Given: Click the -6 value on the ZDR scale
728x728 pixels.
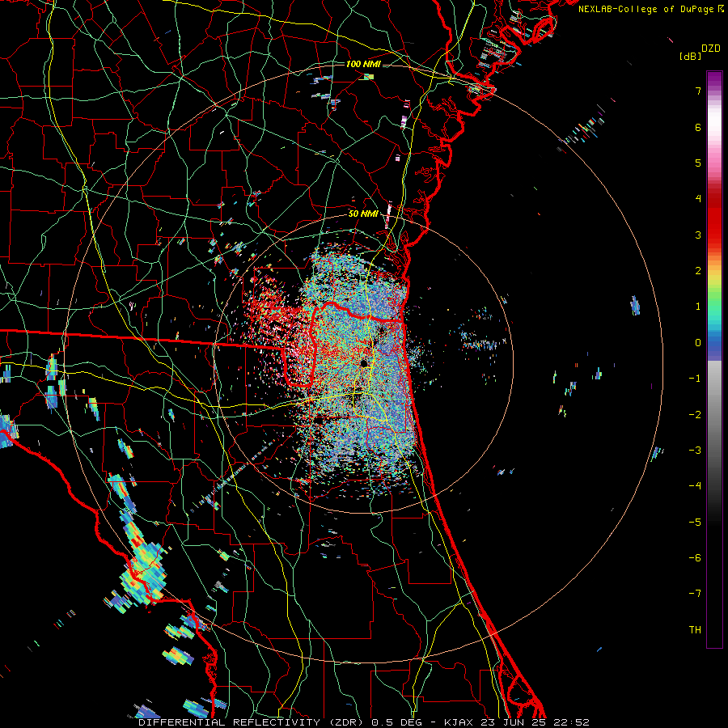Looking at the screenshot, I should pyautogui.click(x=695, y=557).
